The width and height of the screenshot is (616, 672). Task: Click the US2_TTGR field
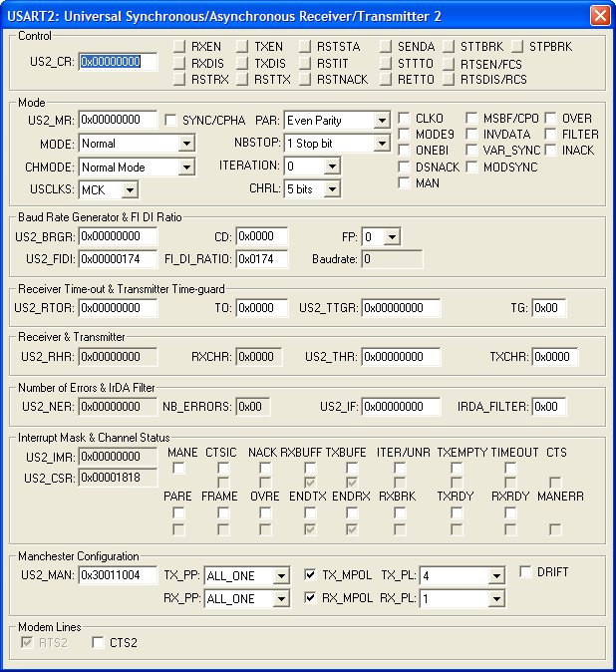click(x=401, y=308)
